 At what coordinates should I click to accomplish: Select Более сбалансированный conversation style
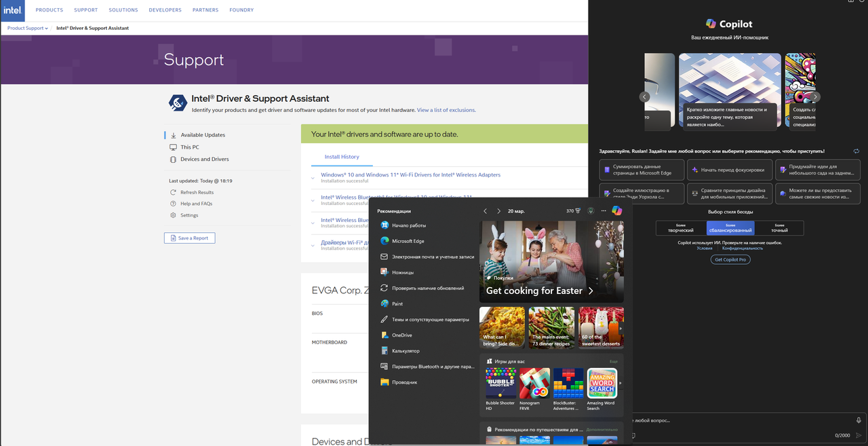tap(730, 227)
